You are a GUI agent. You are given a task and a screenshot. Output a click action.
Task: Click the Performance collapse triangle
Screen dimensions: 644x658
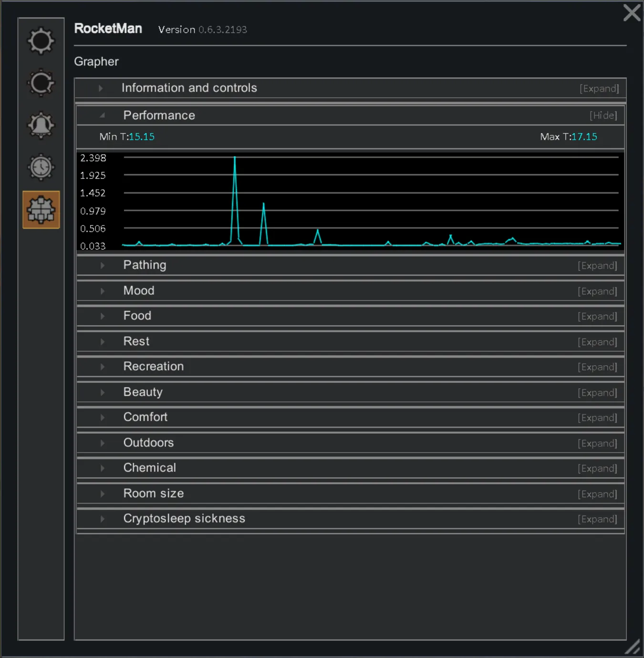102,115
